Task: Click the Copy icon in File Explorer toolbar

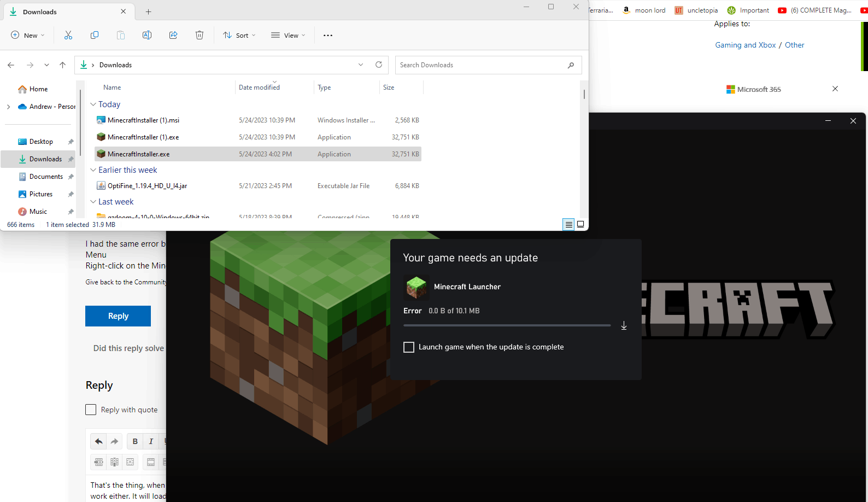Action: [95, 35]
